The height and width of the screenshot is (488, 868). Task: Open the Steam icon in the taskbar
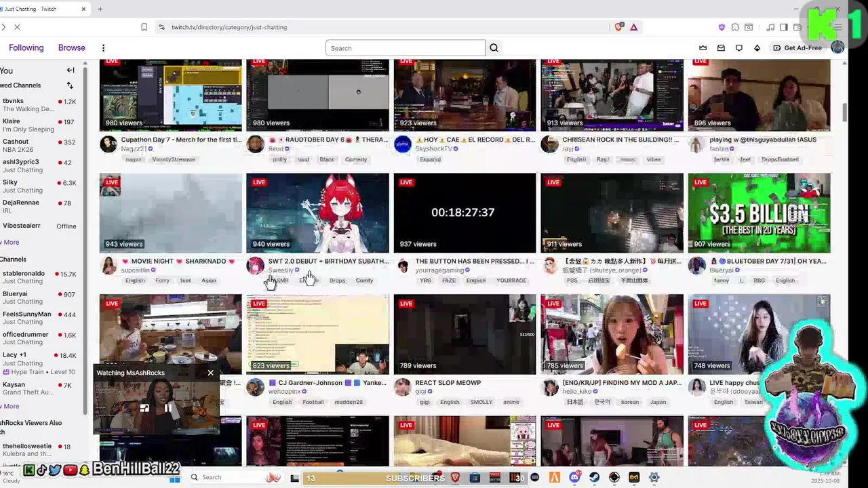[x=595, y=477]
